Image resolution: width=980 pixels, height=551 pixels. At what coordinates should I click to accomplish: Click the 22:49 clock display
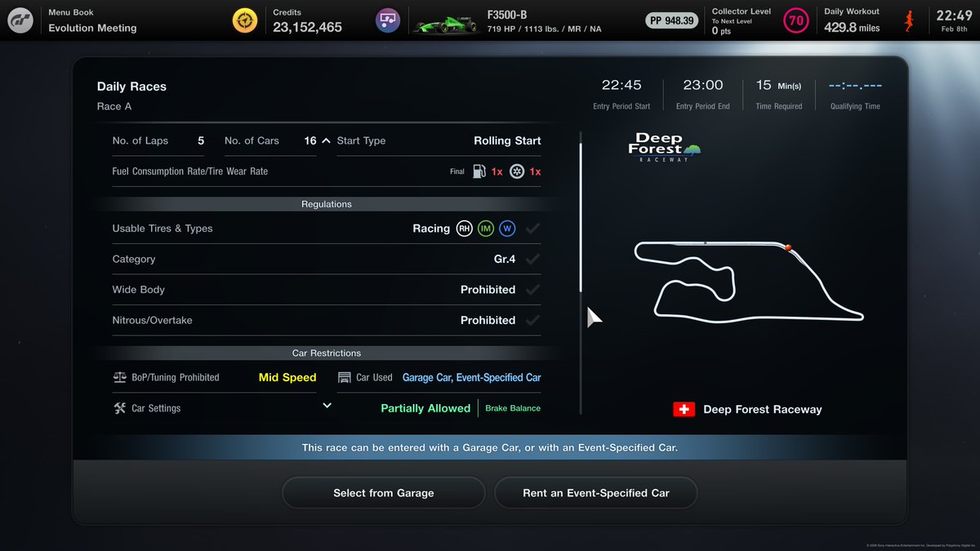954,15
